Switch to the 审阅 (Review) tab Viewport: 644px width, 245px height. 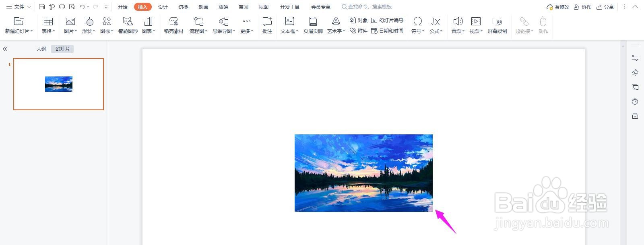244,7
